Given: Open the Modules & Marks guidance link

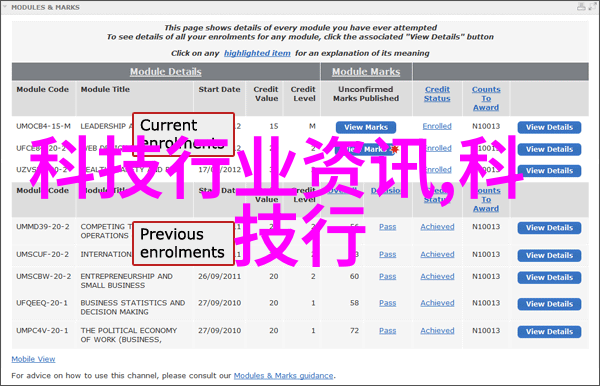Looking at the screenshot, I should coord(284,376).
